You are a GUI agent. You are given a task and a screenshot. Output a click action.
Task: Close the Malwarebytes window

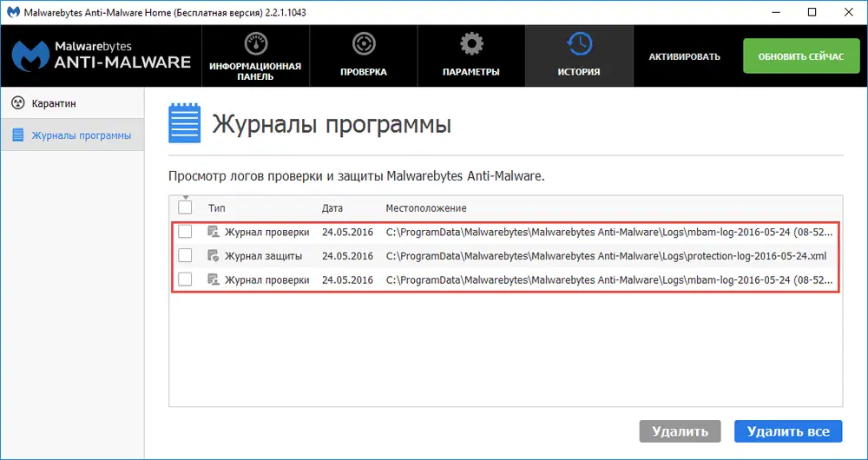point(847,12)
